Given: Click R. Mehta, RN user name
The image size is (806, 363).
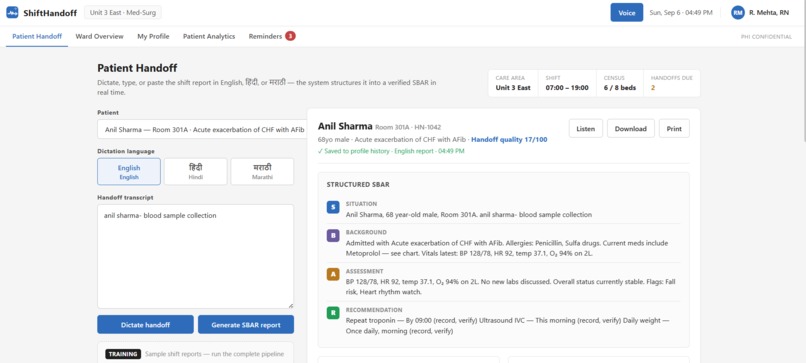Looking at the screenshot, I should (x=769, y=13).
